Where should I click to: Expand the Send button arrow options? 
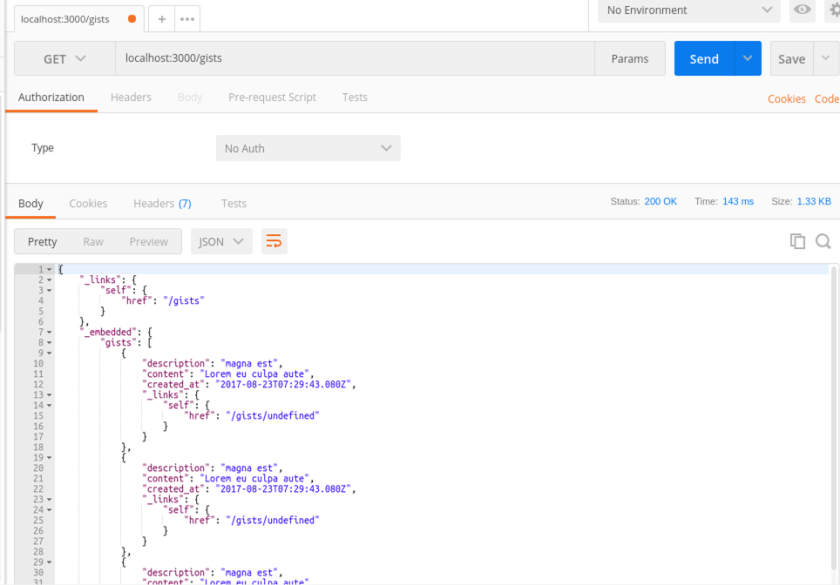point(747,59)
